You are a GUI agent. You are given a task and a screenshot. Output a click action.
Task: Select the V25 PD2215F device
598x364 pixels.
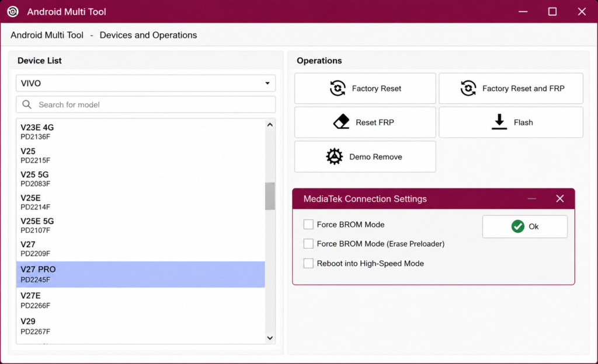(141, 155)
